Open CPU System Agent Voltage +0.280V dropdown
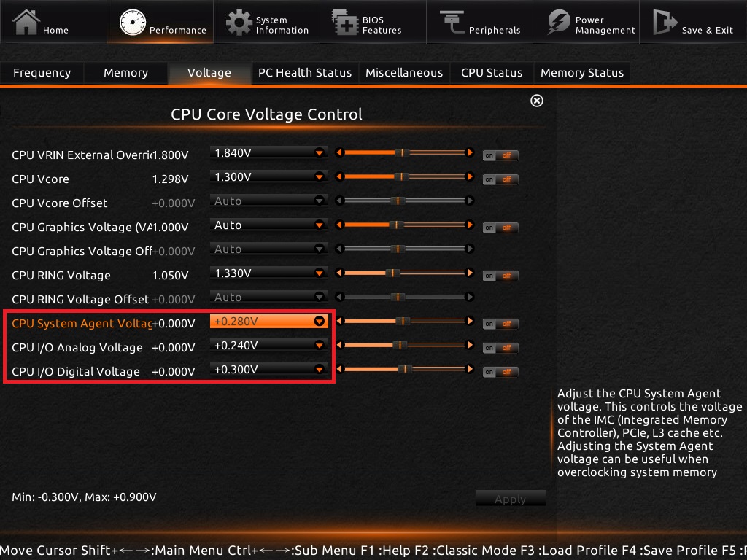The height and width of the screenshot is (560, 747). tap(319, 322)
